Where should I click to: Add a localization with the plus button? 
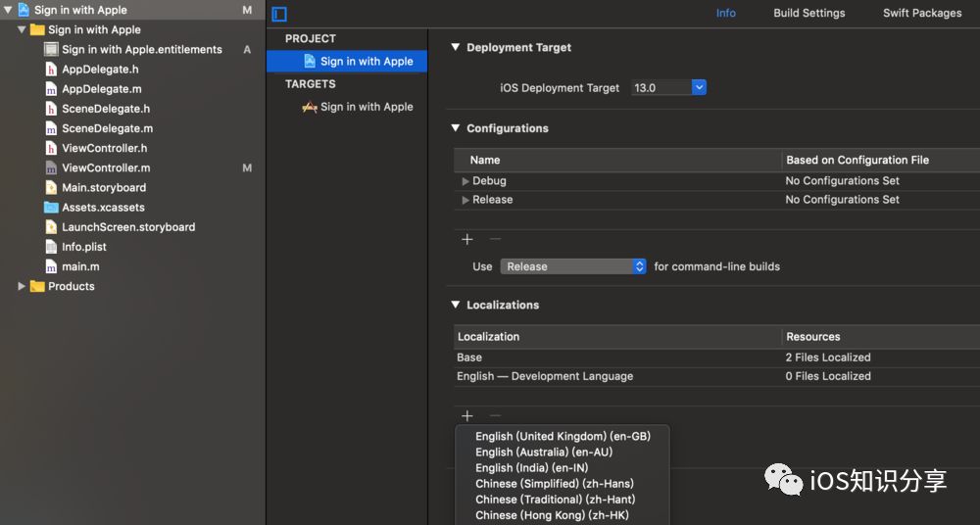[466, 416]
